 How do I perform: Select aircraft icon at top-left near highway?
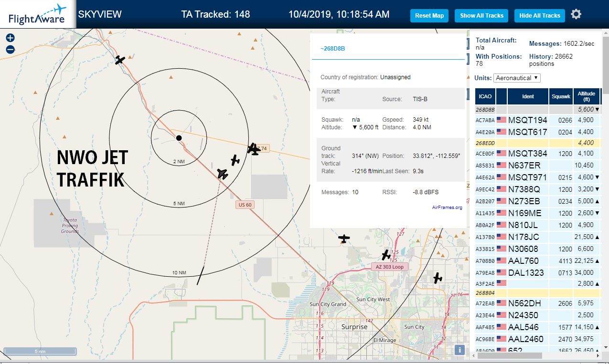[120, 60]
